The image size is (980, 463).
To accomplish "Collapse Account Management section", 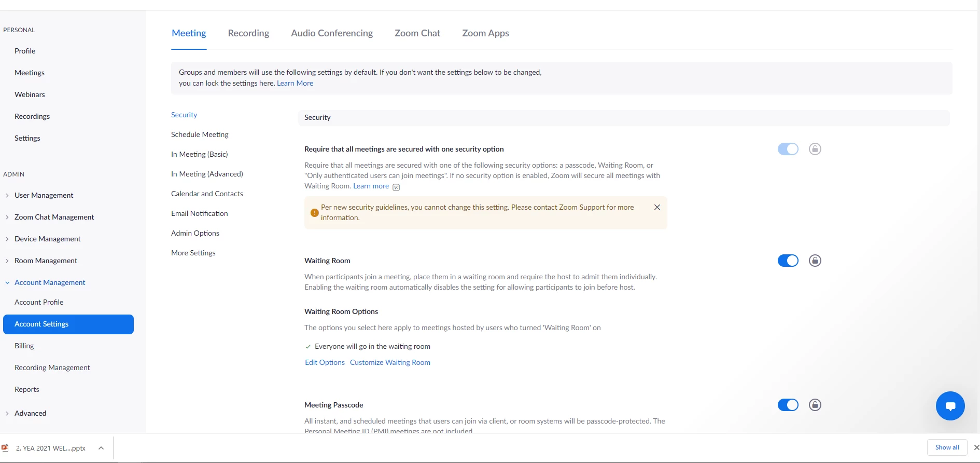I will [50, 282].
